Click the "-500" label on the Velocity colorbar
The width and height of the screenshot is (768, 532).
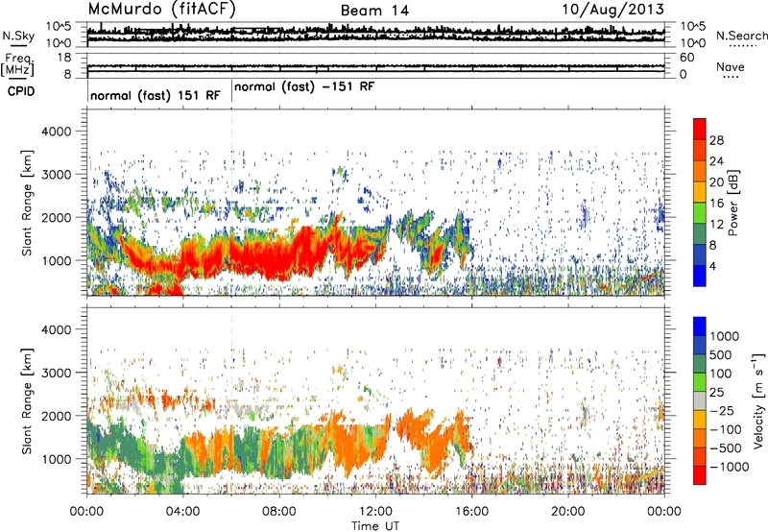click(726, 448)
